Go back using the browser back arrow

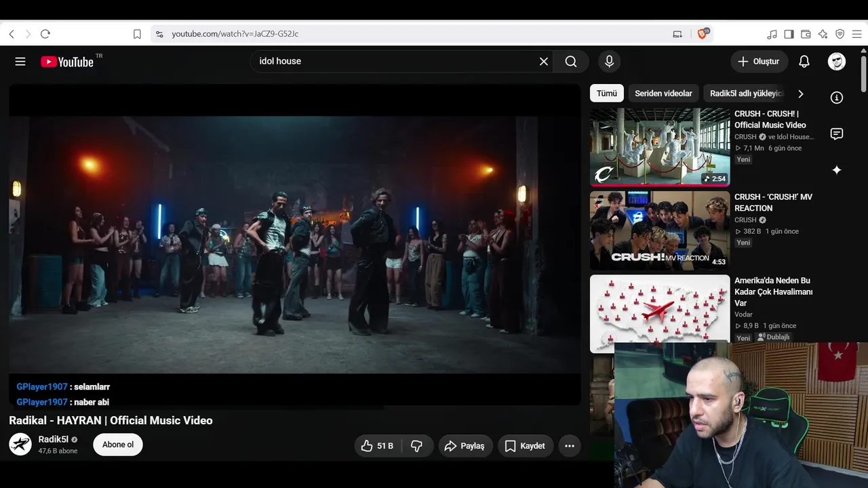coord(12,34)
